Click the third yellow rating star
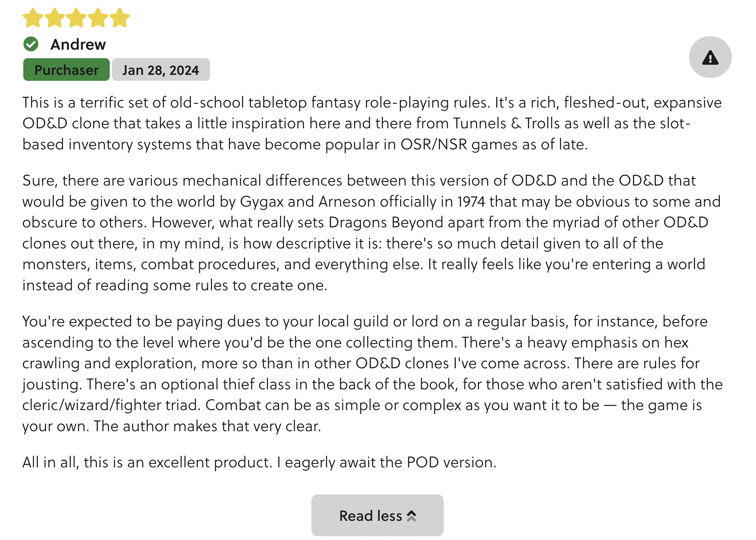This screenshot has width=756, height=540. [76, 18]
